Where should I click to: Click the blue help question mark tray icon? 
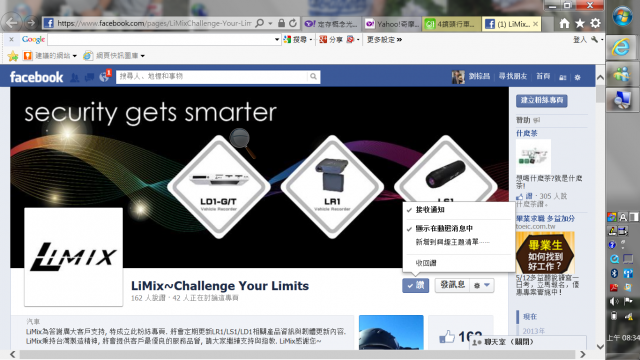tap(612, 245)
